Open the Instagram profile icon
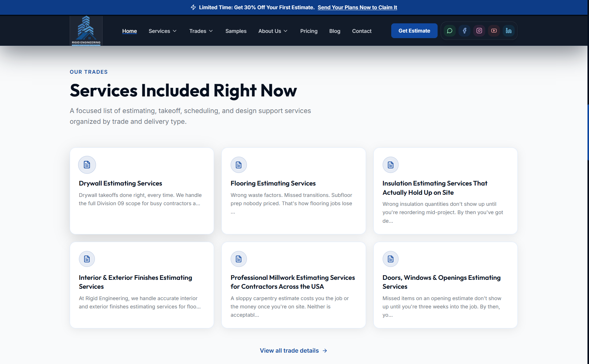 click(x=479, y=31)
